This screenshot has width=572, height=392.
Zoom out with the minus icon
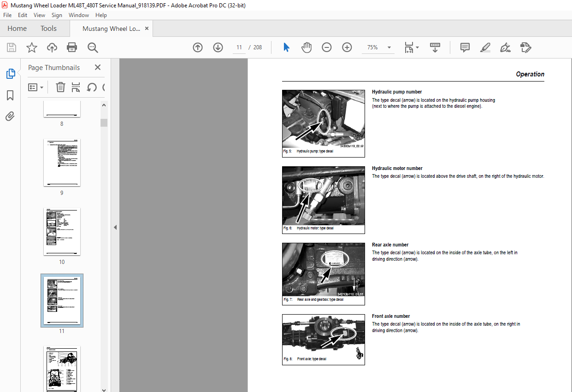(327, 47)
